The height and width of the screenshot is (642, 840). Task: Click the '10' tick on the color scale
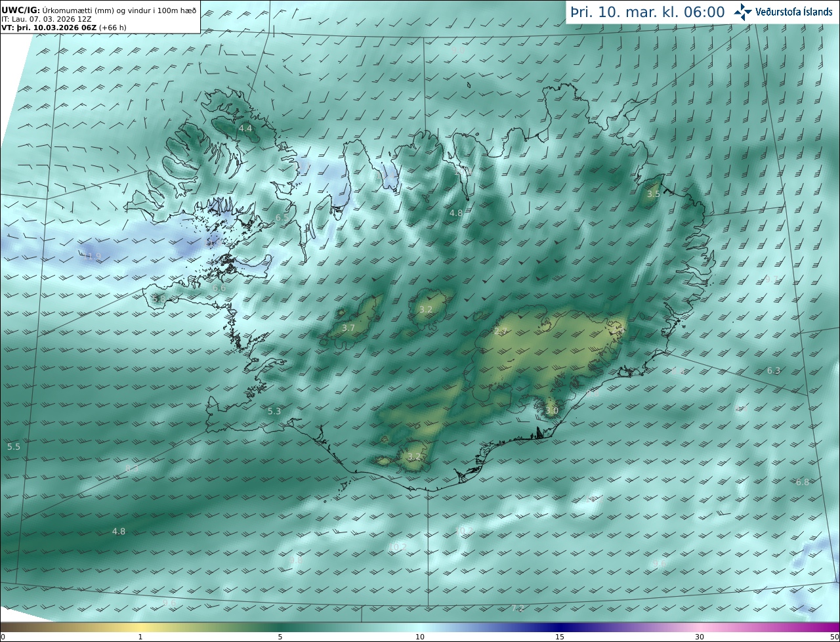pyautogui.click(x=420, y=637)
